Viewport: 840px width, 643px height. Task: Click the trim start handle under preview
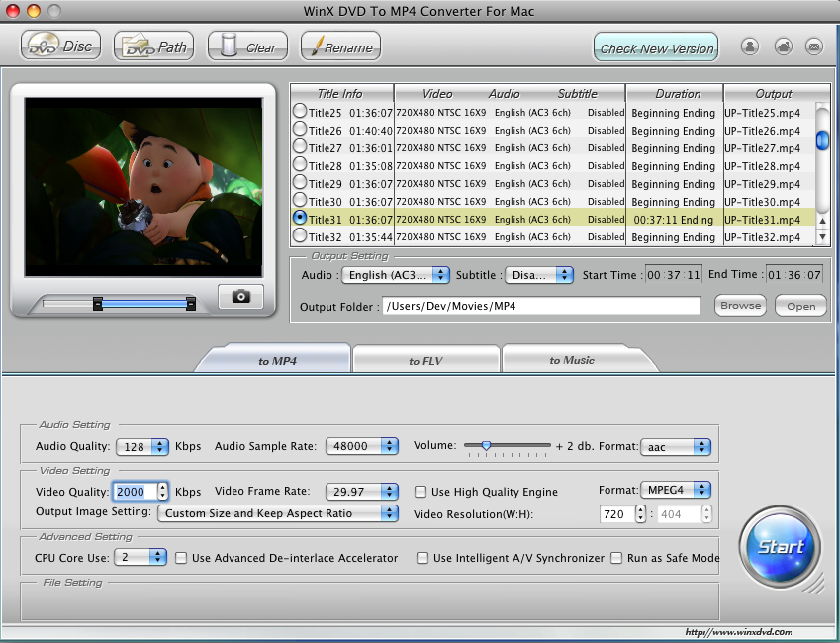(98, 304)
